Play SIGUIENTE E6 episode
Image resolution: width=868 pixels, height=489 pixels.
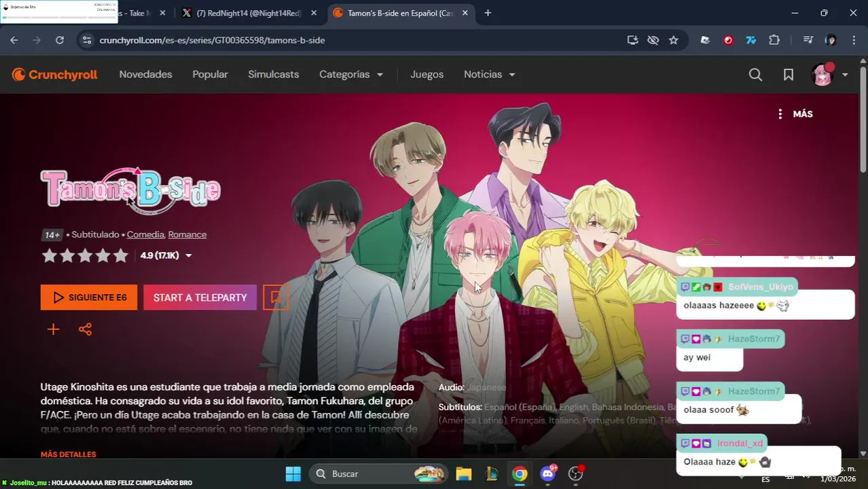click(x=89, y=297)
